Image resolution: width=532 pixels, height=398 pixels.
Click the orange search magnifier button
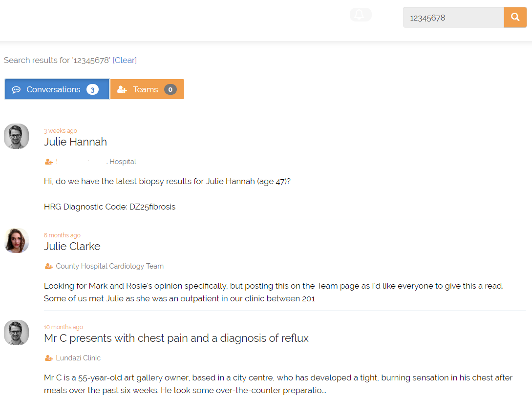coord(515,17)
